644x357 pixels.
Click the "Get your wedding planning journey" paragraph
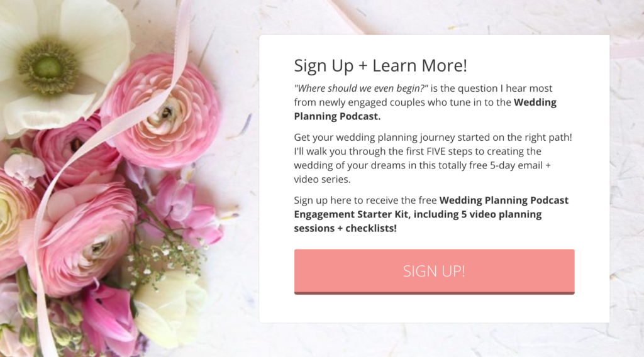433,158
